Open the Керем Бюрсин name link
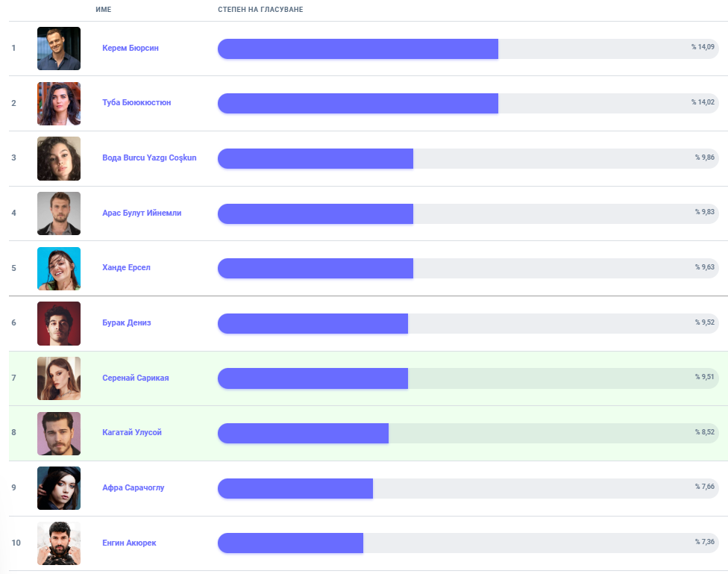728x574 pixels. (131, 48)
